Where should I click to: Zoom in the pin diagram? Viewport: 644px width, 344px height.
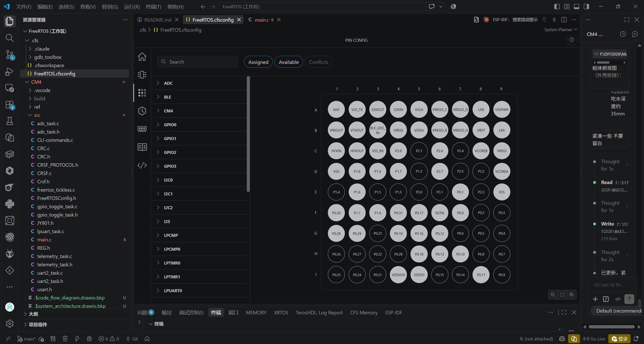(x=572, y=295)
